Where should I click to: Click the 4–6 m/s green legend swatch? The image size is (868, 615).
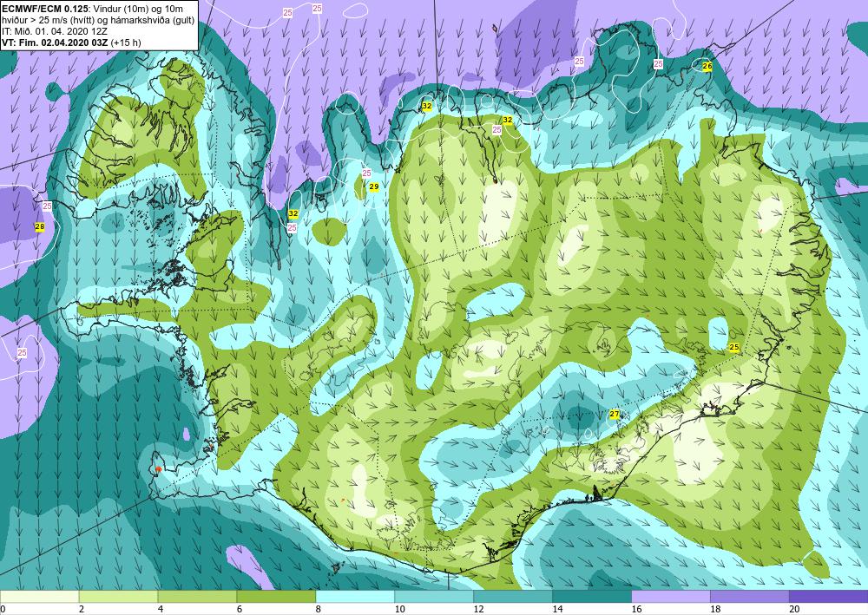(x=197, y=597)
